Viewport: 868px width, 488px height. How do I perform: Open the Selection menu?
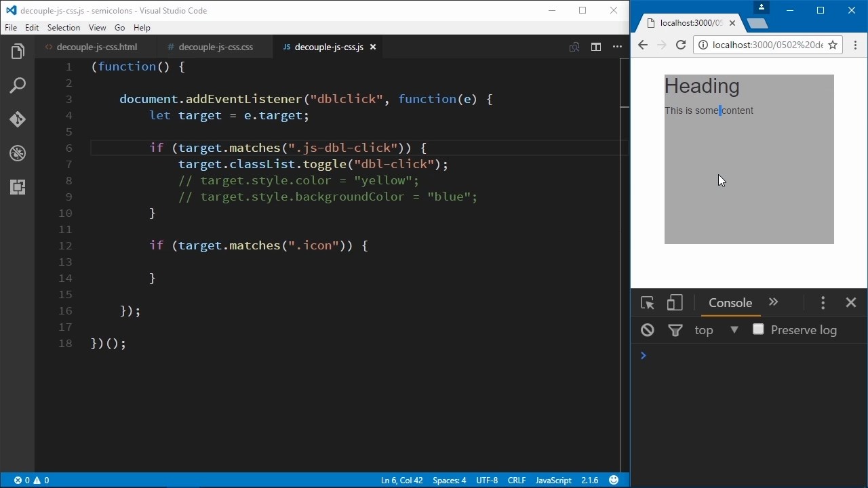(64, 28)
